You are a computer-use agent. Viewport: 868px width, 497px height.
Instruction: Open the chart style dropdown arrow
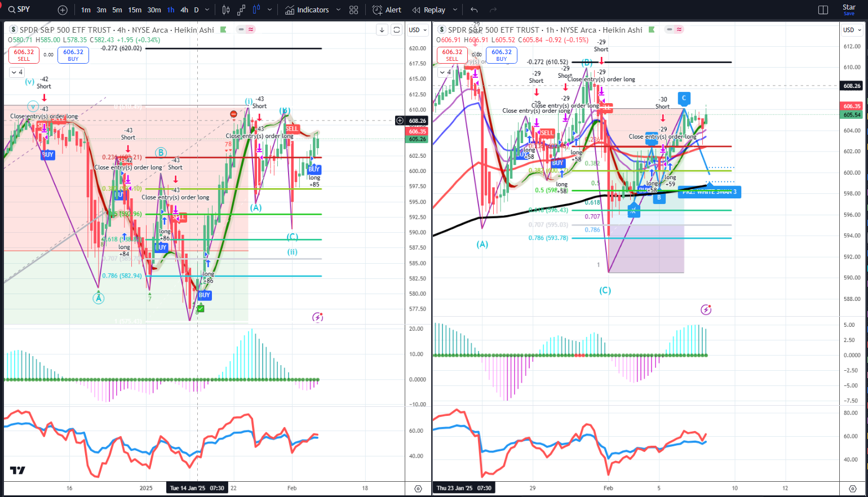pyautogui.click(x=270, y=10)
